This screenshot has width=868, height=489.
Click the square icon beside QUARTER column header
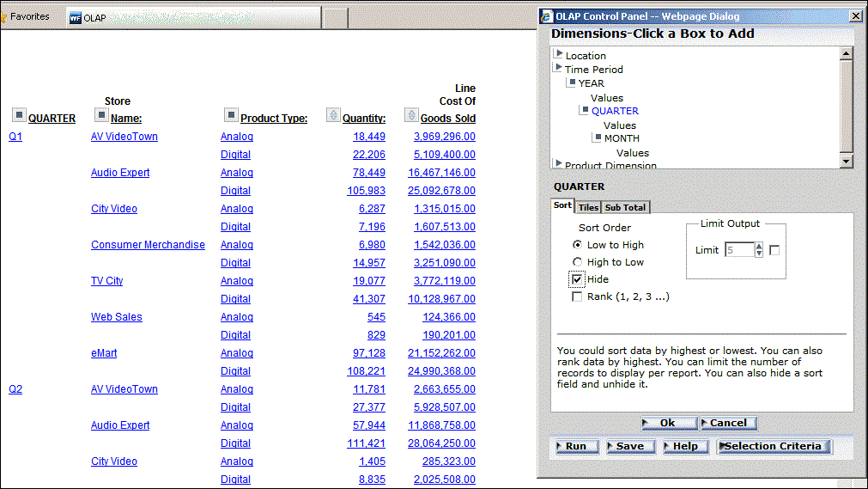tap(19, 115)
